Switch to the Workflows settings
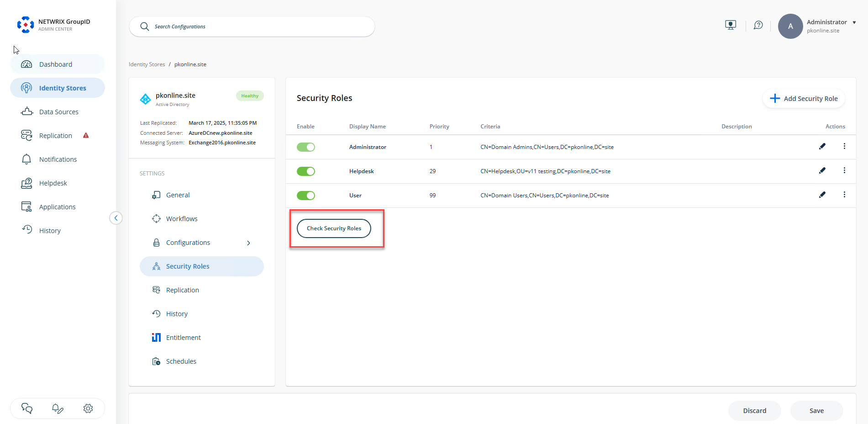868x424 pixels. [181, 218]
